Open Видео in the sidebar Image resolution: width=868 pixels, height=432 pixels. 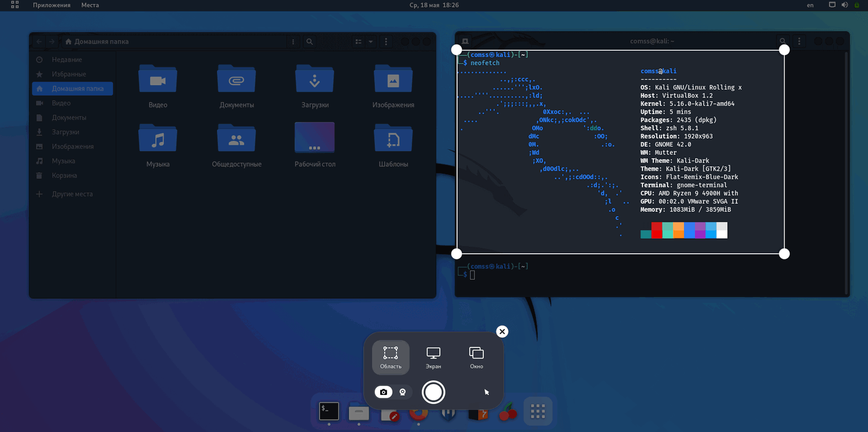pos(72,103)
